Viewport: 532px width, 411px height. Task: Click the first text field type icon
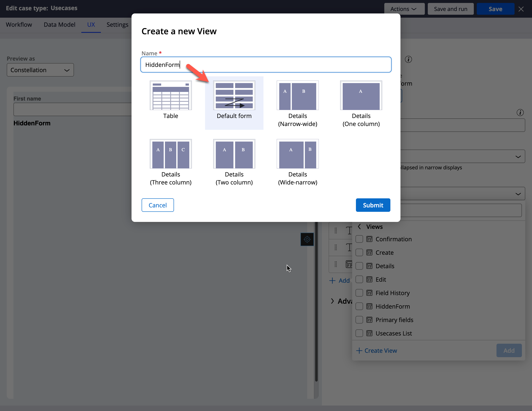[349, 231]
